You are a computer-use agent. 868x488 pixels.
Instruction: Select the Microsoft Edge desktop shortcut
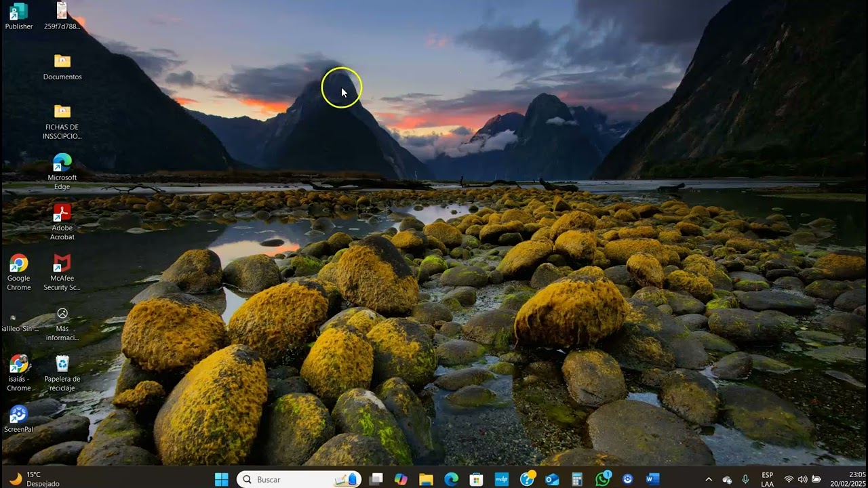(62, 171)
